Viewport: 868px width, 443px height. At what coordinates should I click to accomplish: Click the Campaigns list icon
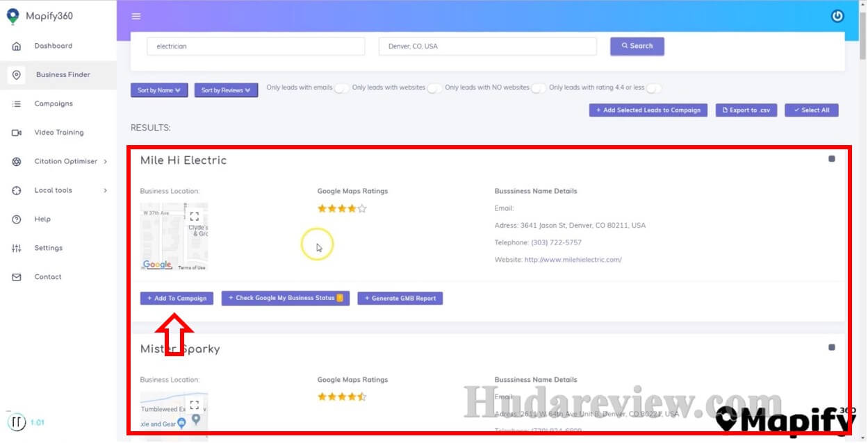[x=17, y=104]
